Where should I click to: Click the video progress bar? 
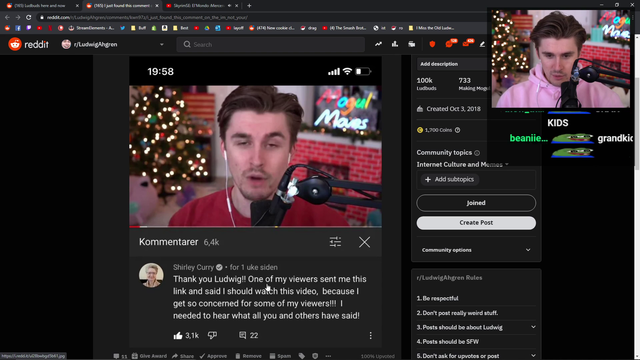click(x=256, y=227)
